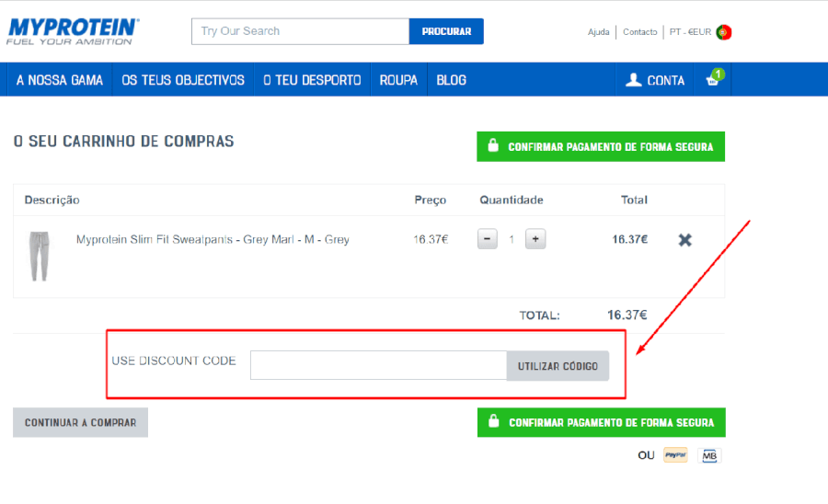Image resolution: width=828 pixels, height=504 pixels.
Task: Click the Utilizar Código button
Action: click(x=558, y=366)
